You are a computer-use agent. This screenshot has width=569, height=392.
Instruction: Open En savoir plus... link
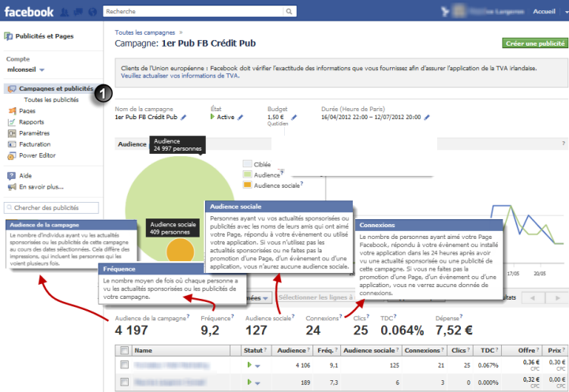point(41,187)
